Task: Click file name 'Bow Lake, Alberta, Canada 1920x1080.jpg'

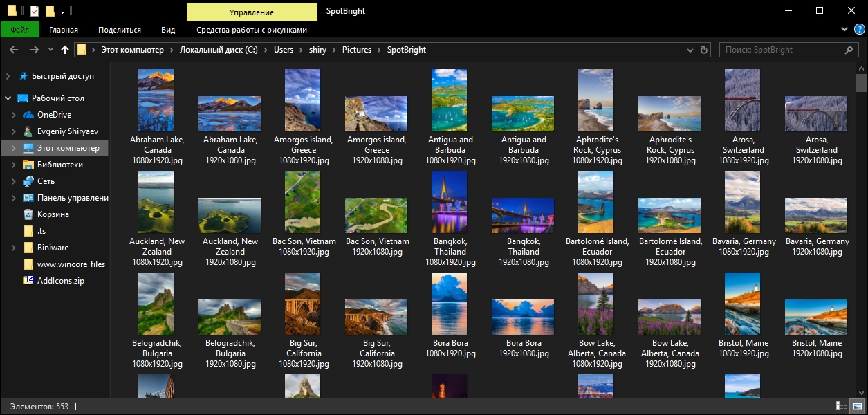Action: (x=671, y=353)
